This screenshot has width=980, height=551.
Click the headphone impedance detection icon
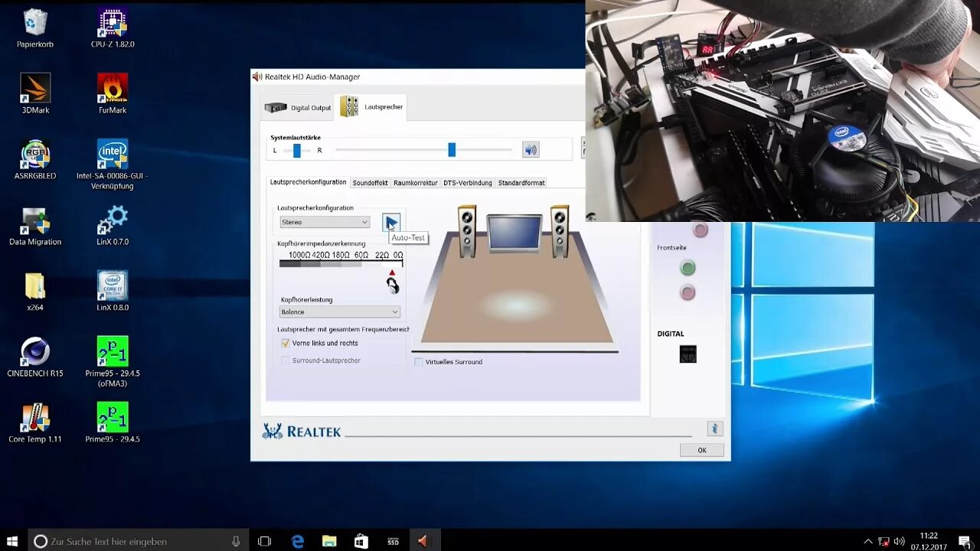click(x=393, y=285)
